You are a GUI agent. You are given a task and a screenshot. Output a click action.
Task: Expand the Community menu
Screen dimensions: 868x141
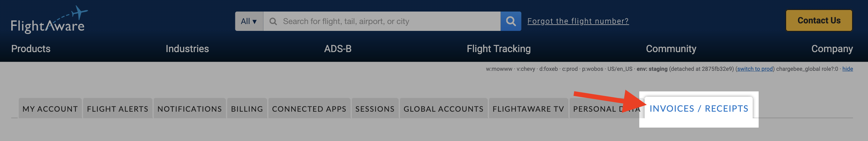(671, 49)
